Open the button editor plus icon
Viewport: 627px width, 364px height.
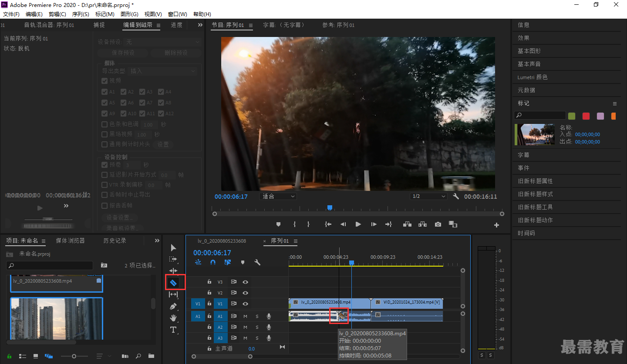pyautogui.click(x=496, y=225)
